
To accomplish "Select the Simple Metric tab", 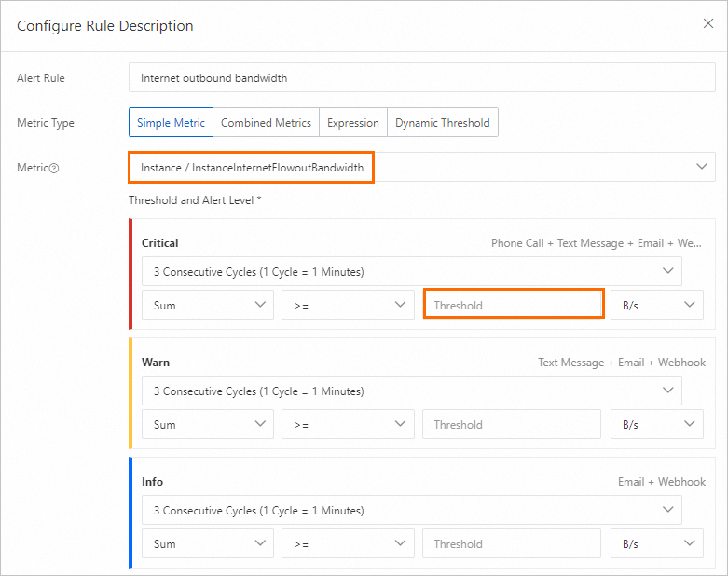I will [x=171, y=123].
